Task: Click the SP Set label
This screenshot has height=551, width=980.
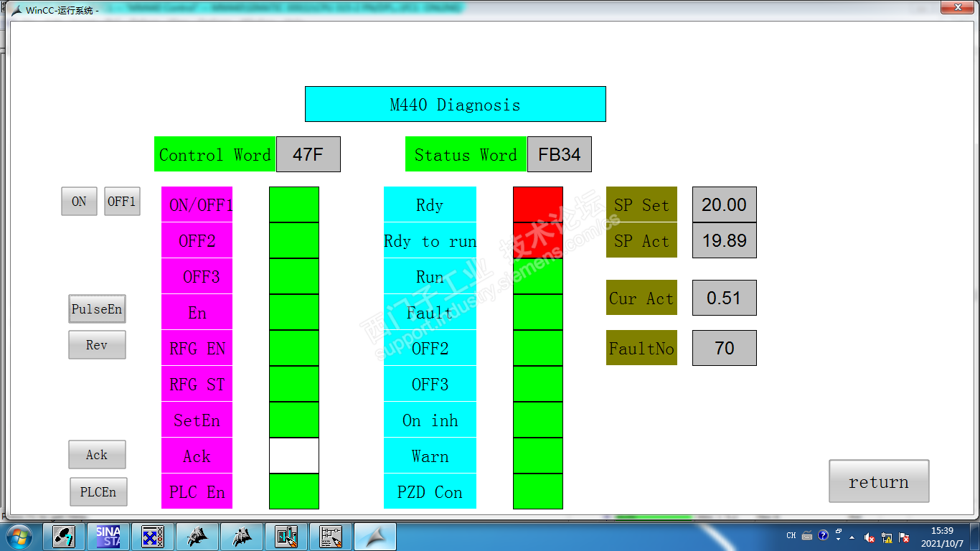Action: pos(641,204)
